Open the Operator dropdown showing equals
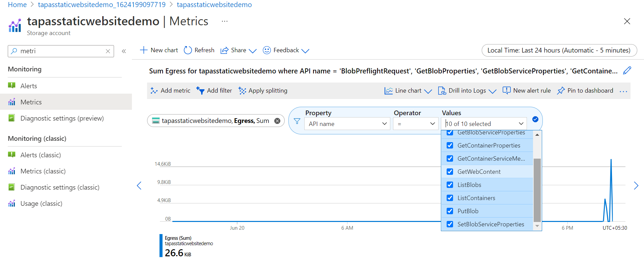The width and height of the screenshot is (644, 259). pyautogui.click(x=416, y=124)
